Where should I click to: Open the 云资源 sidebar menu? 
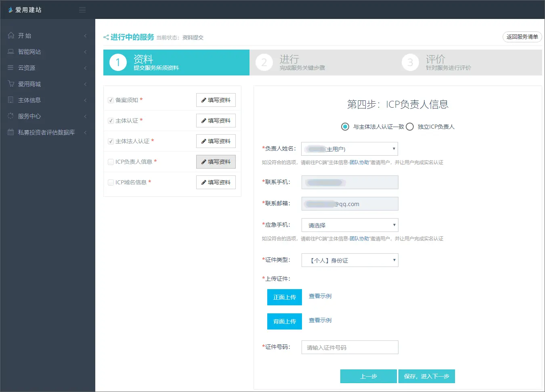27,68
